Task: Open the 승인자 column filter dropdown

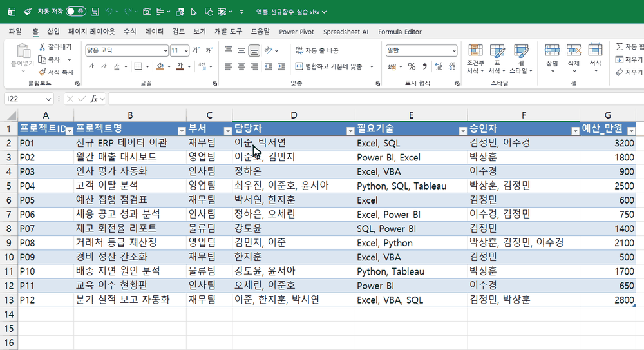Action: [575, 131]
